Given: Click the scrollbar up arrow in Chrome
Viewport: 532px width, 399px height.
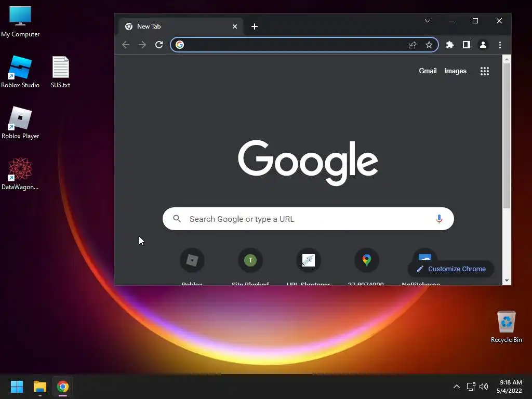Looking at the screenshot, I should (x=507, y=59).
